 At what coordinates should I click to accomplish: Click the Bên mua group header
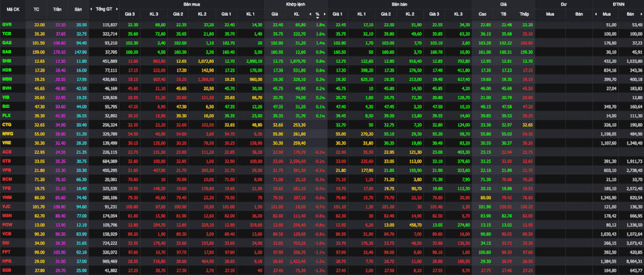[192, 4]
